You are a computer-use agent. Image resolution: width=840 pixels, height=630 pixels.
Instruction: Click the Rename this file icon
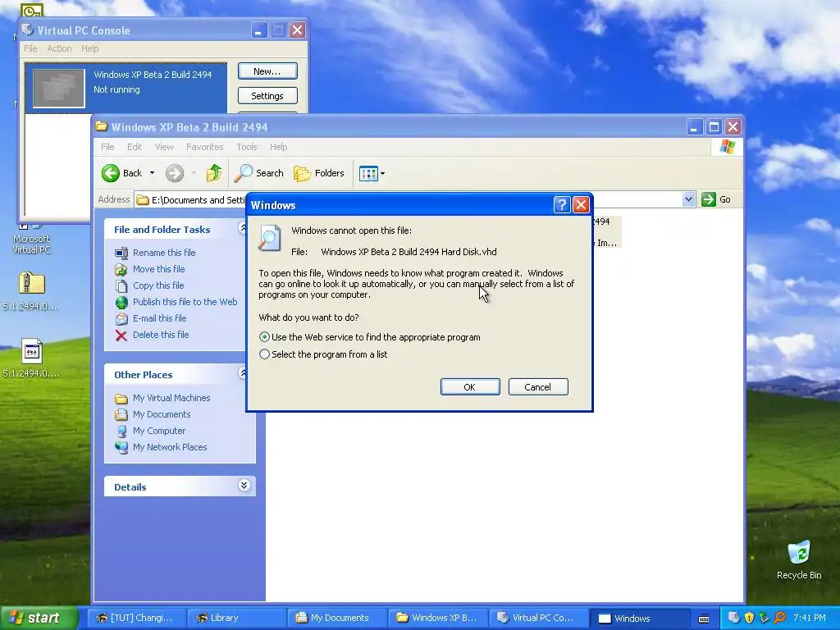(121, 253)
